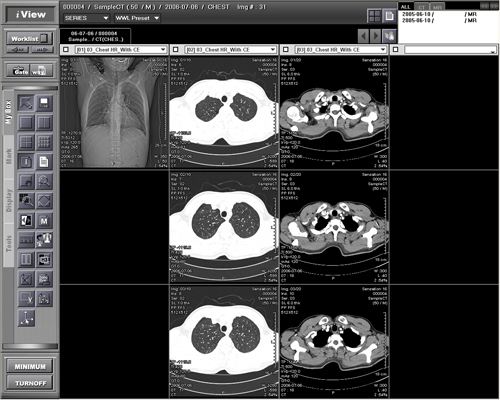The image size is (500, 400).
Task: Switch to the Mark side tab
Action: [x=8, y=156]
